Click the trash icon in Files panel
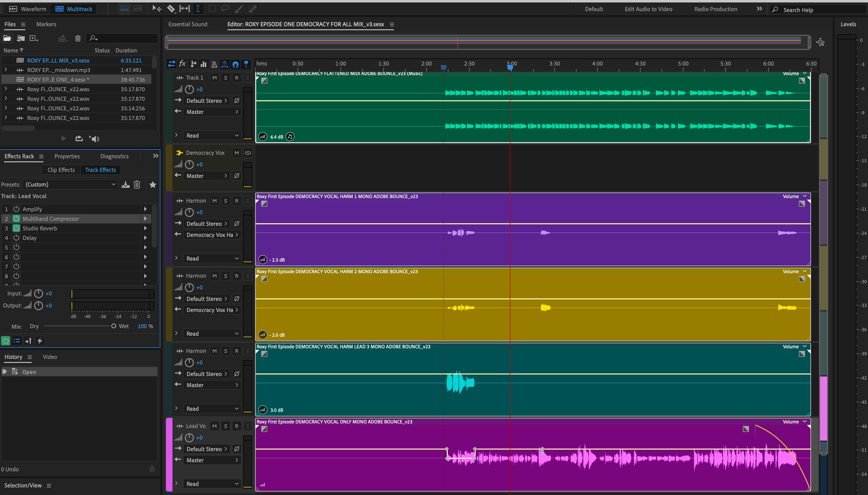The height and width of the screenshot is (495, 868). (78, 38)
